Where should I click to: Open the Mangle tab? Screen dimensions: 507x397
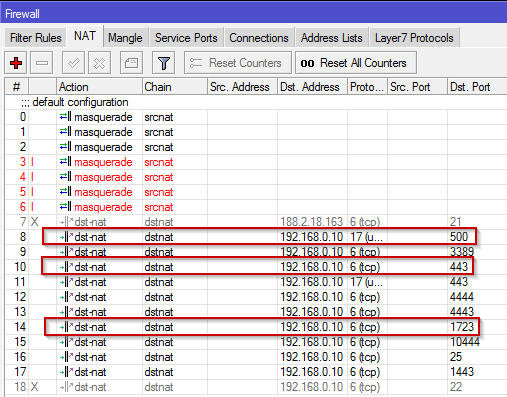125,38
